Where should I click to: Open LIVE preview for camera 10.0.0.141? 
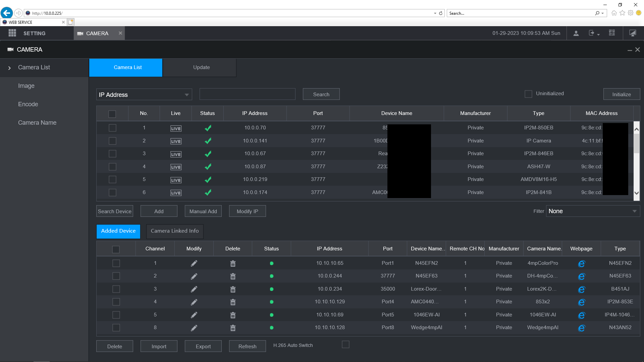click(176, 141)
